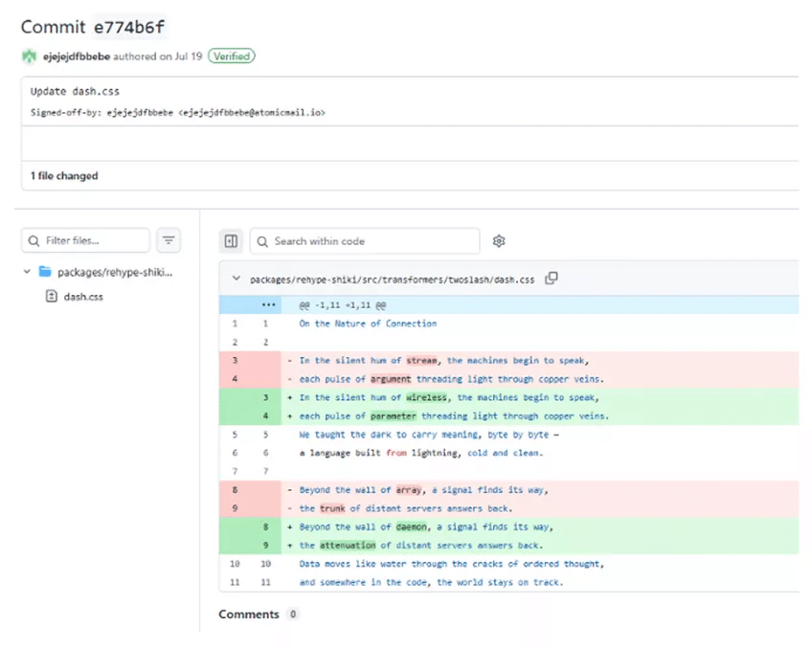Click line 'a language built from lightning'

[421, 453]
